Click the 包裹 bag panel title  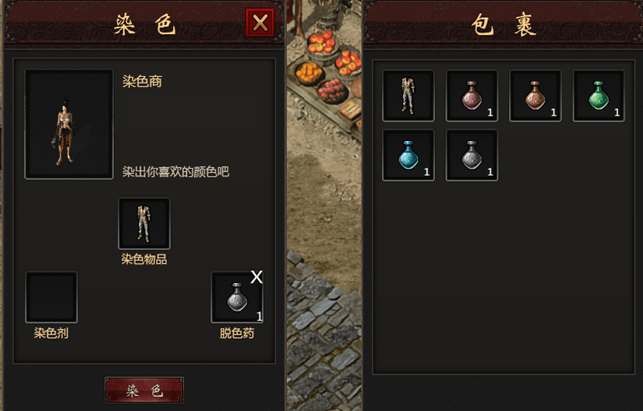pyautogui.click(x=504, y=25)
